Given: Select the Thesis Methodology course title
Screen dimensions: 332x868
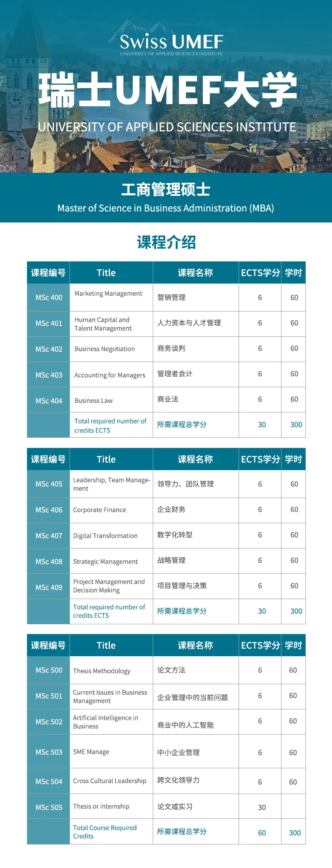Looking at the screenshot, I should [102, 671].
